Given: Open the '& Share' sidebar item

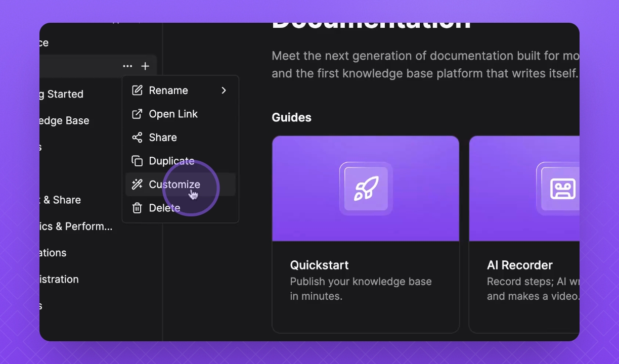Looking at the screenshot, I should [x=60, y=200].
